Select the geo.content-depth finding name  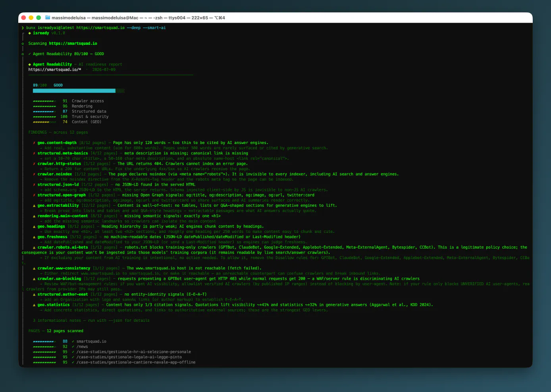[57, 143]
